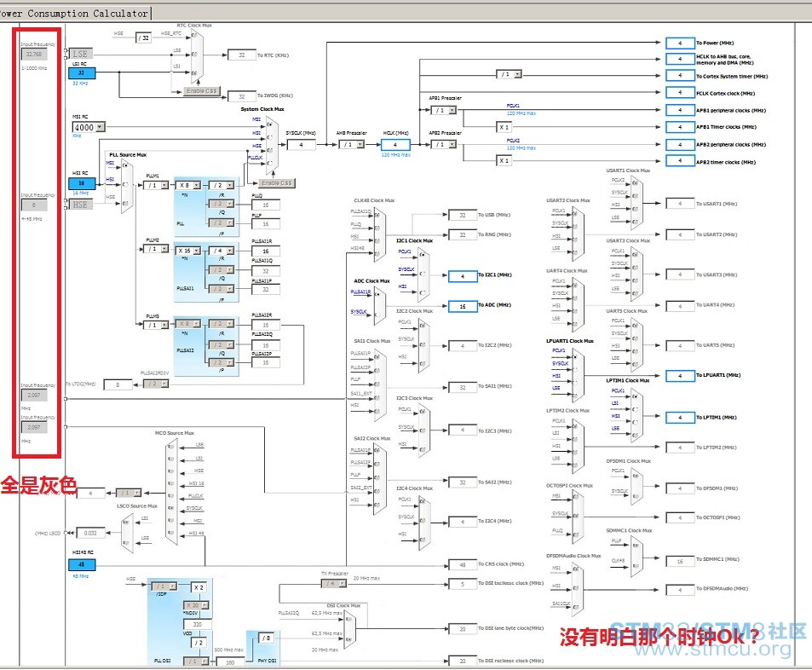Select SYSCLK in ADC Clock Mux
This screenshot has height=670, width=812.
tap(378, 315)
